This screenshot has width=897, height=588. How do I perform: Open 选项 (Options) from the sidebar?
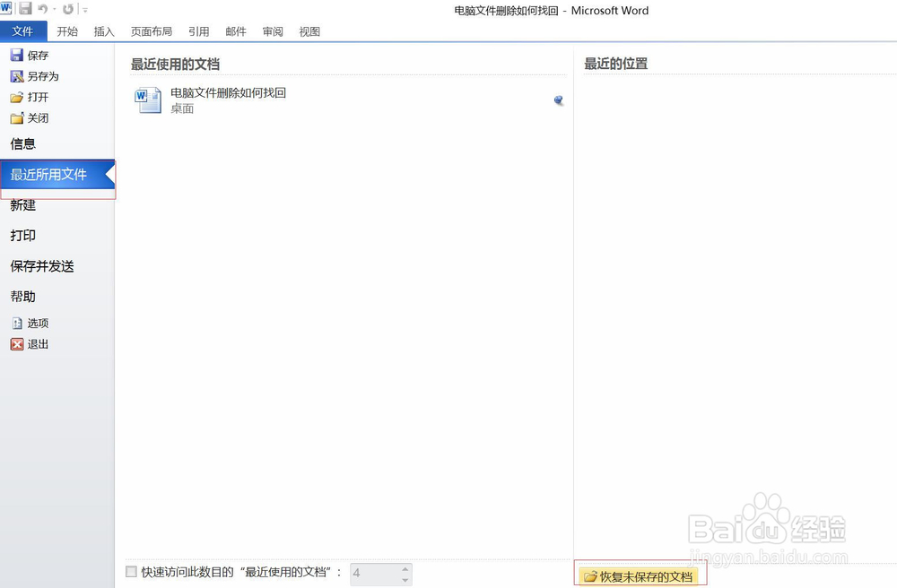pyautogui.click(x=36, y=323)
